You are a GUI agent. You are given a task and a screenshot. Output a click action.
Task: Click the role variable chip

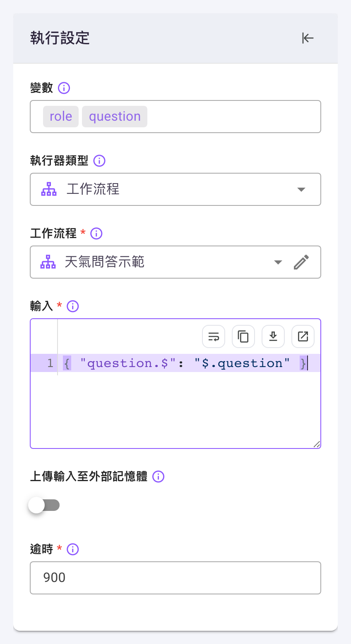click(61, 117)
